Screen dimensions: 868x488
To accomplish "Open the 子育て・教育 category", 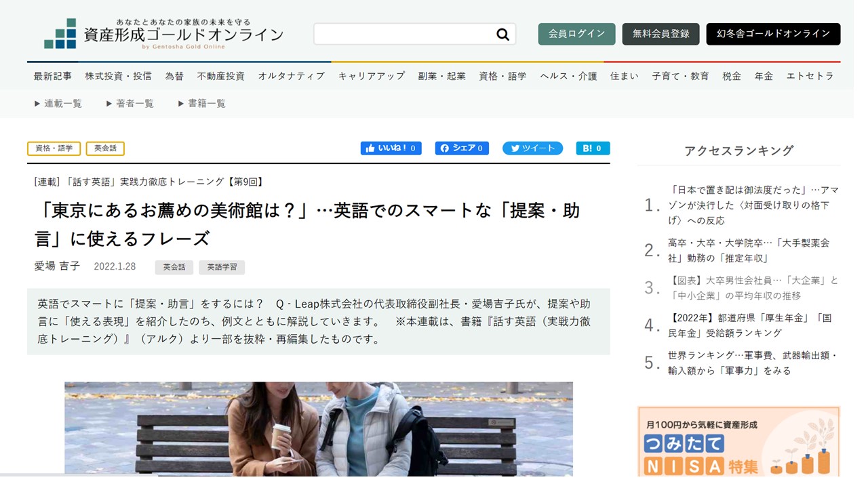I will (x=681, y=76).
